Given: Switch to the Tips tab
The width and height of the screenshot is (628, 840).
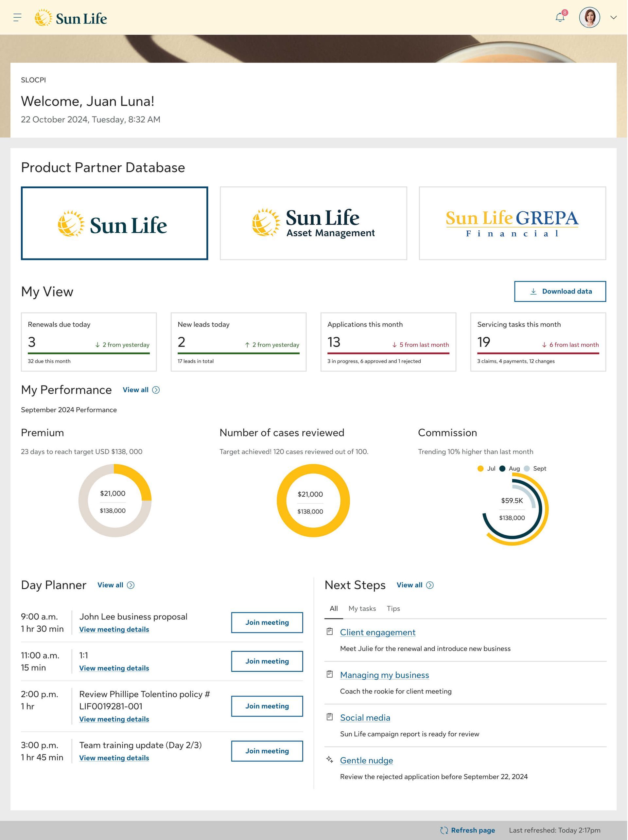Looking at the screenshot, I should (x=393, y=609).
